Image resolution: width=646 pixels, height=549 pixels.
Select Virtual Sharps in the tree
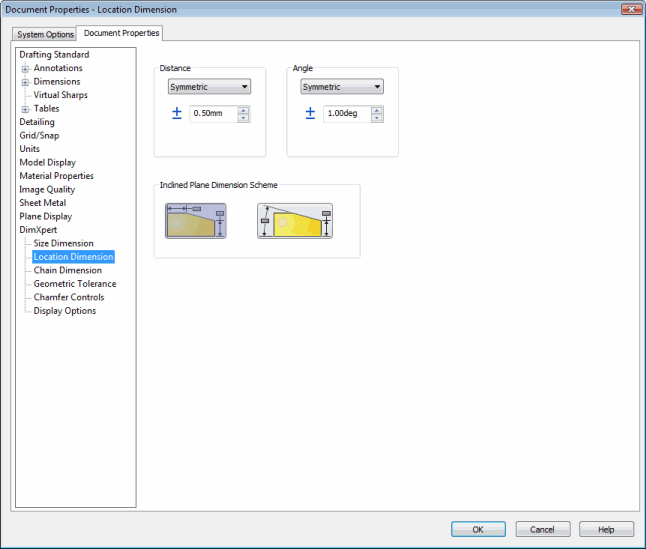pos(61,95)
